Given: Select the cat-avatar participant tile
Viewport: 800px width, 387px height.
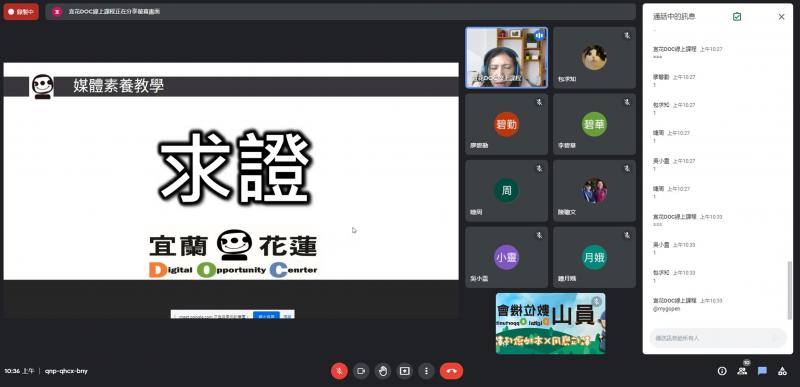Looking at the screenshot, I should (x=594, y=58).
